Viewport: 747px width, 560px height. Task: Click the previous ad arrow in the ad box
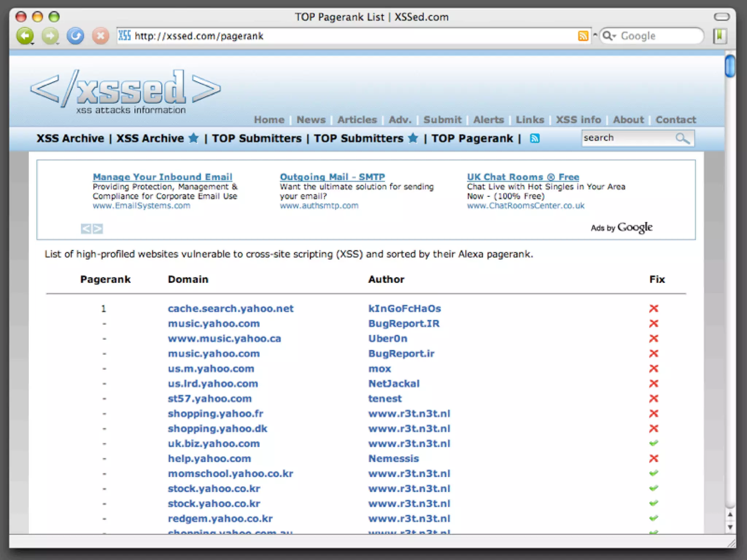click(x=86, y=229)
